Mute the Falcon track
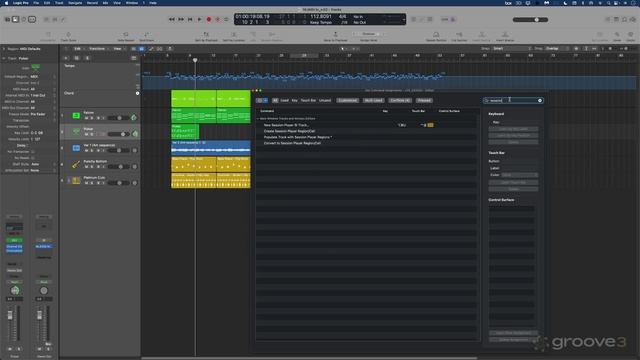 click(86, 118)
